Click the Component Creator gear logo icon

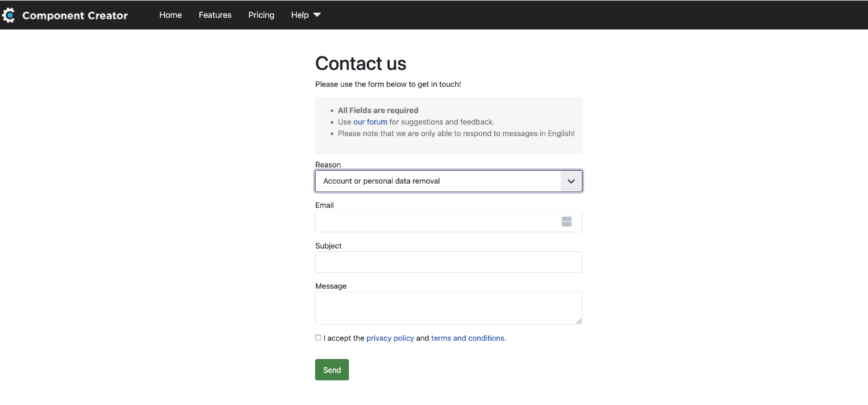point(8,15)
